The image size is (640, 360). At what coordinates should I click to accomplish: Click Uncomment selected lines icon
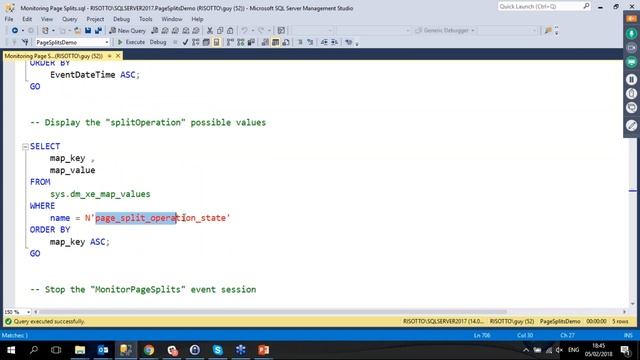point(310,42)
